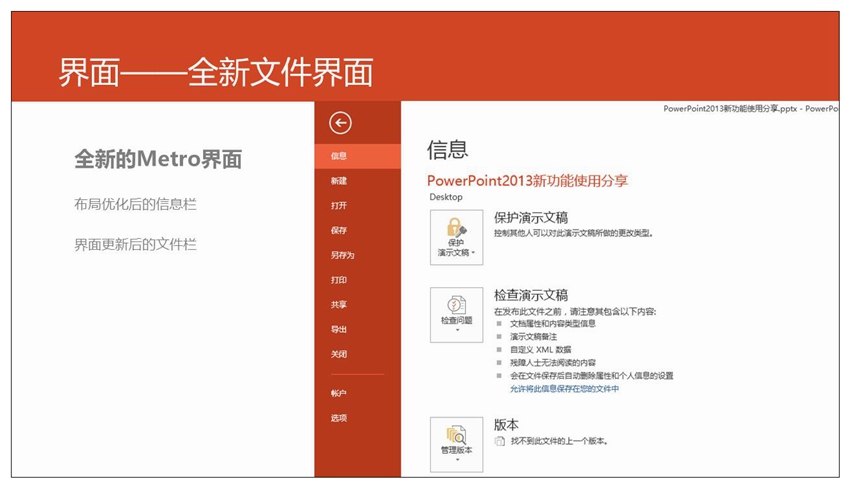Screen dimensions: 850x488
Task: Click the 在发布此文件之前 description line
Action: 575,311
